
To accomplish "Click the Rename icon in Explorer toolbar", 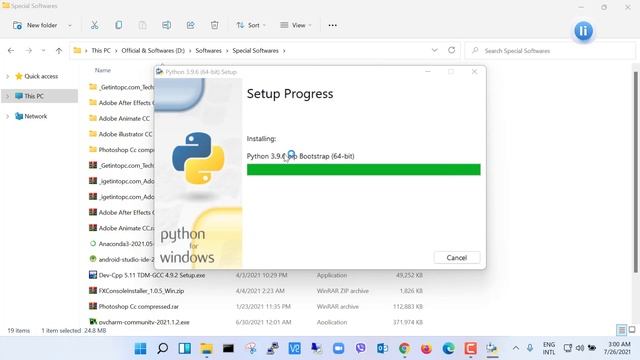I will (167, 25).
